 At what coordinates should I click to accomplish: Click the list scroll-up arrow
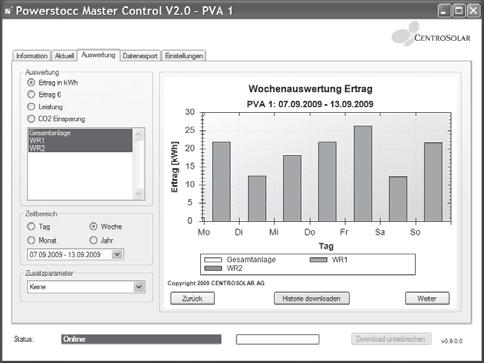(139, 134)
